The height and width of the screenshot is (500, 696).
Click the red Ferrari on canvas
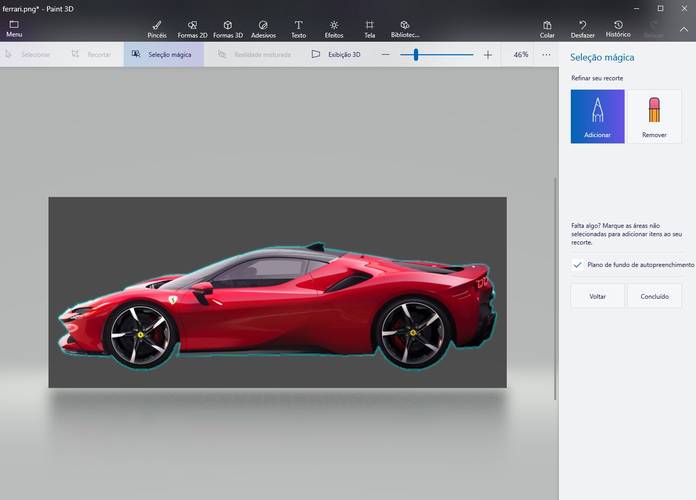pos(277,306)
